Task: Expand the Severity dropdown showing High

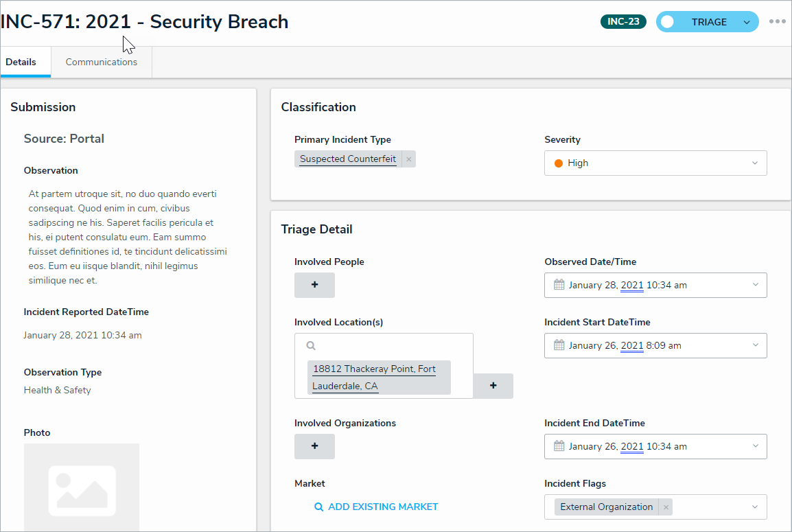Action: coord(754,163)
